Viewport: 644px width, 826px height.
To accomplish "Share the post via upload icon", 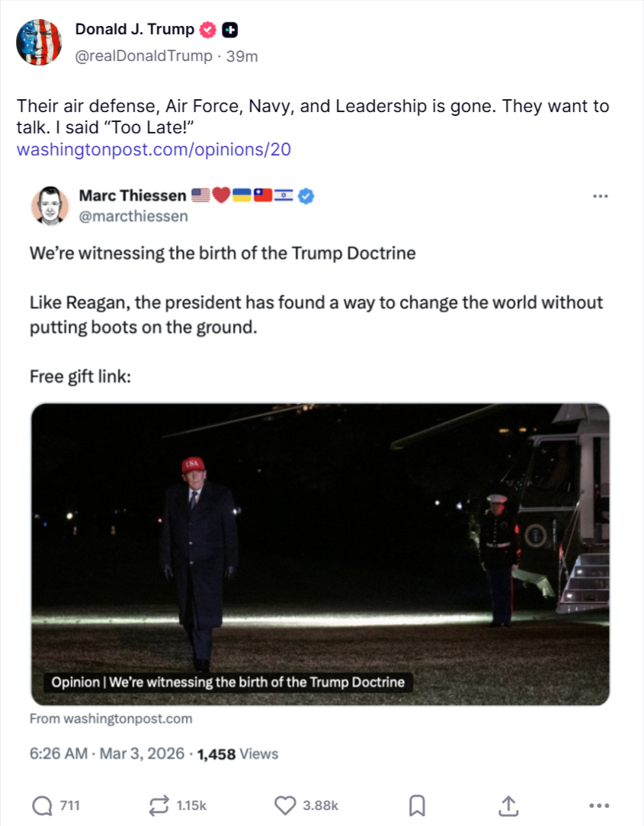I will click(508, 805).
